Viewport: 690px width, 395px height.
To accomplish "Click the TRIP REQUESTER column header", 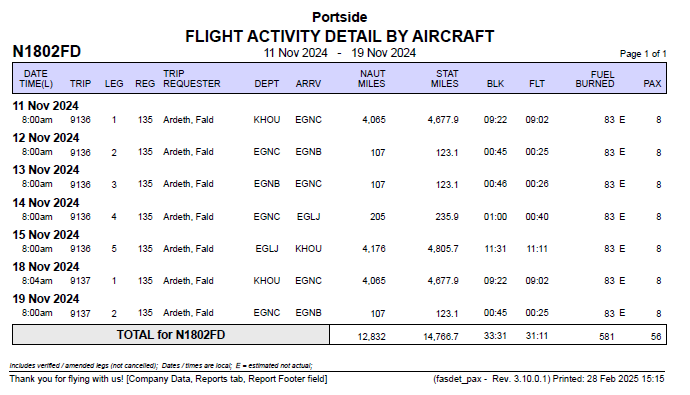I will point(191,79).
